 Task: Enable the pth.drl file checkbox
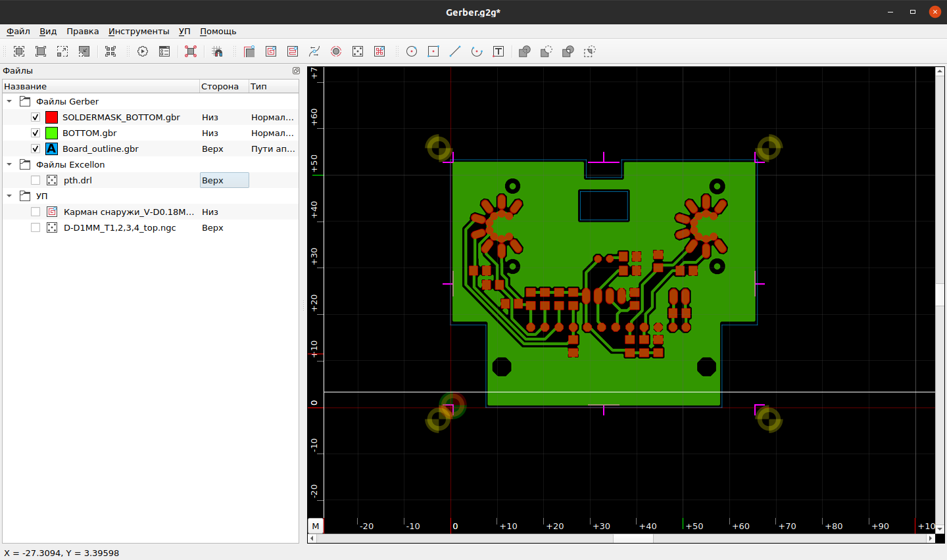coord(36,180)
